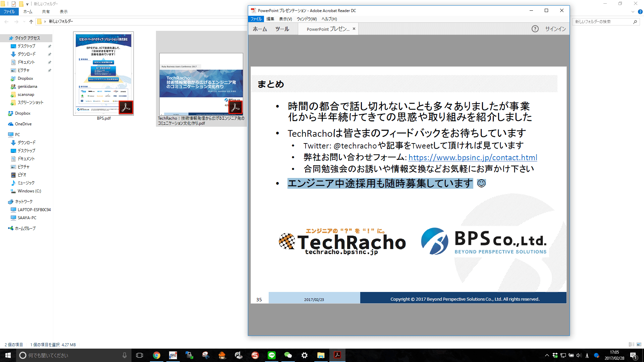The width and height of the screenshot is (644, 362).
Task: Click the properties checkmark icon in quick access toolbar
Action: 14,4
